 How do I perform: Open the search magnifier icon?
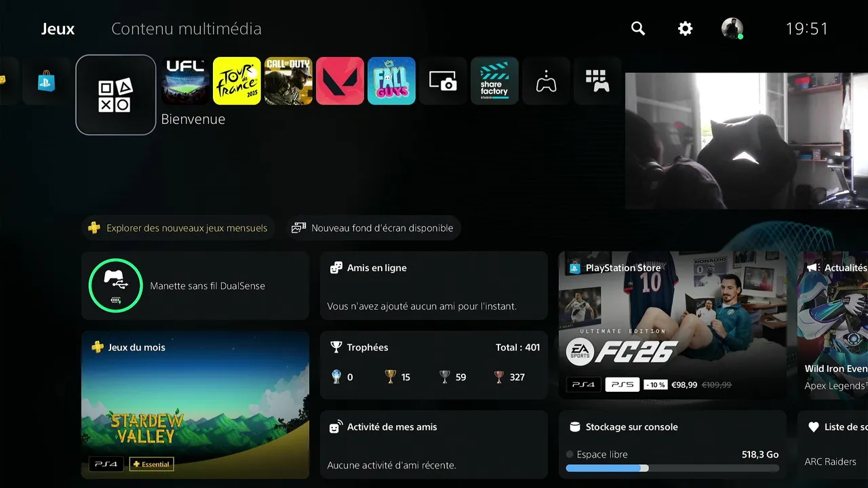(638, 28)
